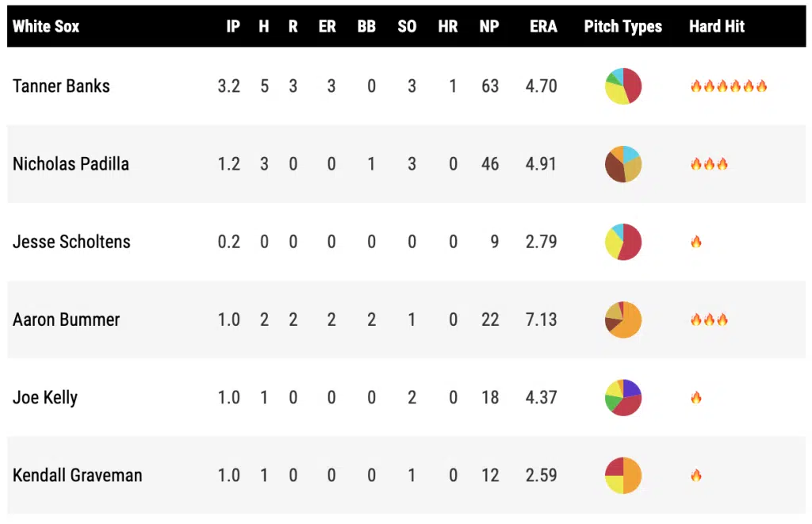Select the Hard Hit column header
The width and height of the screenshot is (812, 524).
717,26
